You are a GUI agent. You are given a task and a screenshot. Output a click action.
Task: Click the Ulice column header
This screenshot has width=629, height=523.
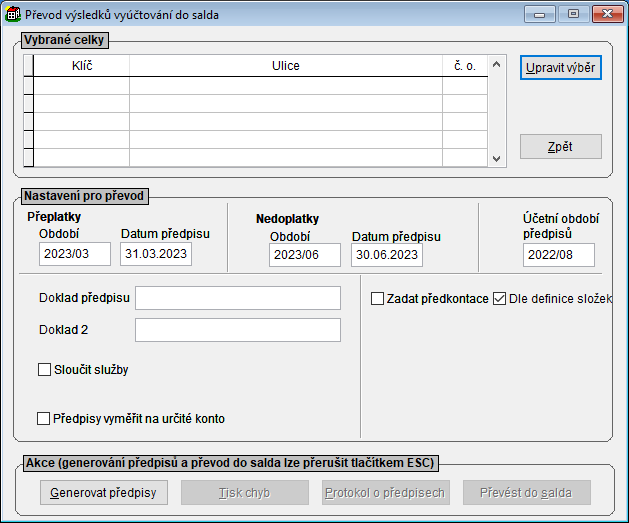pos(285,66)
